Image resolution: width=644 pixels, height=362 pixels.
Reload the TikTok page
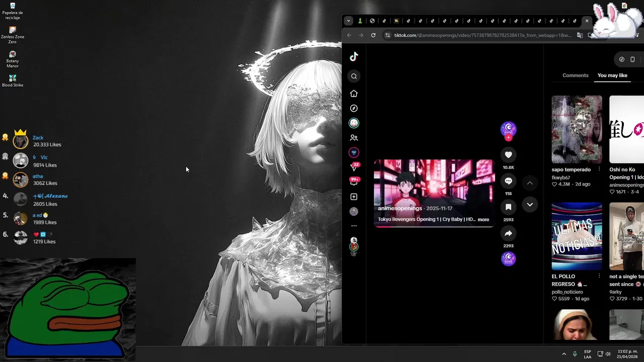click(373, 35)
